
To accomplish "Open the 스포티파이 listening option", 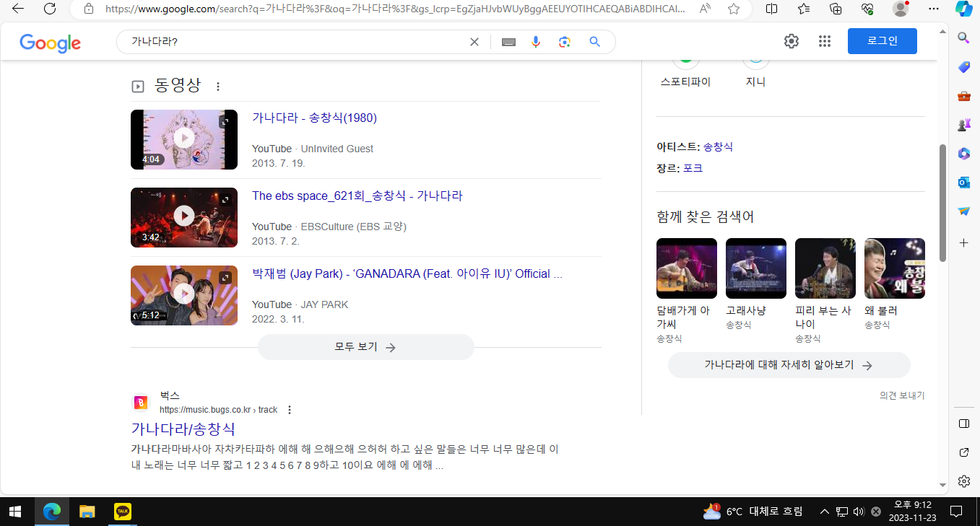I will tap(685, 73).
